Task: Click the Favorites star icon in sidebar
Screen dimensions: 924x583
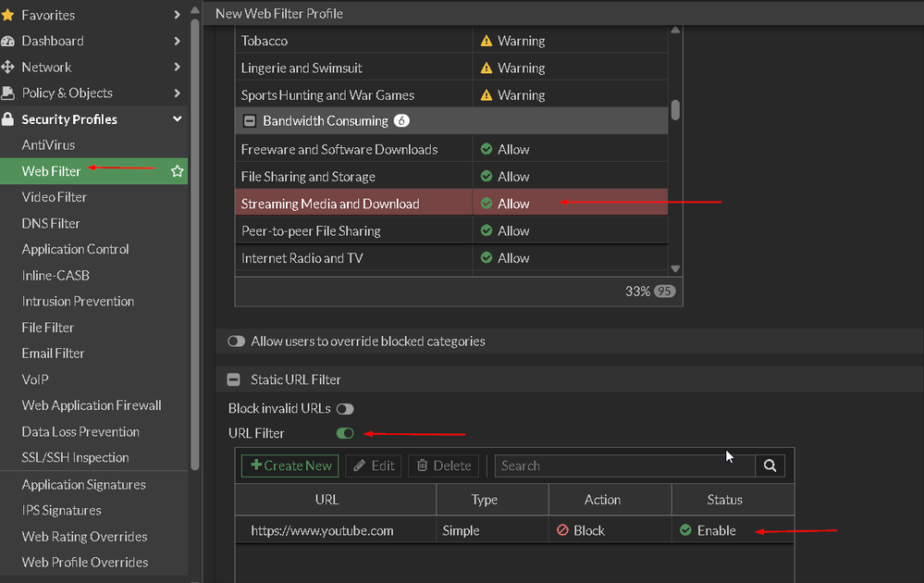Action: [x=8, y=15]
